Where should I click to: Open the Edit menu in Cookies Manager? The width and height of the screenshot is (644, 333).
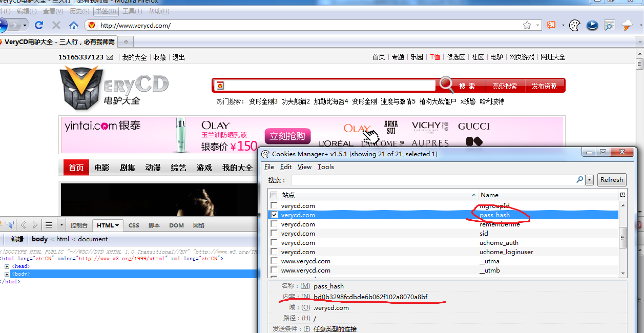(286, 167)
